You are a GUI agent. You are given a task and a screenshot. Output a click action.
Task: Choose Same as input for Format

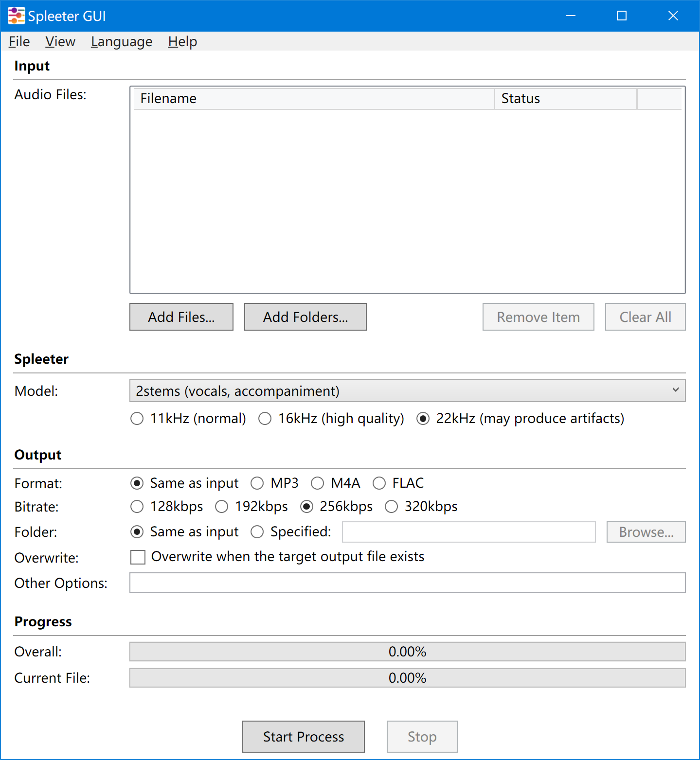[x=185, y=483]
